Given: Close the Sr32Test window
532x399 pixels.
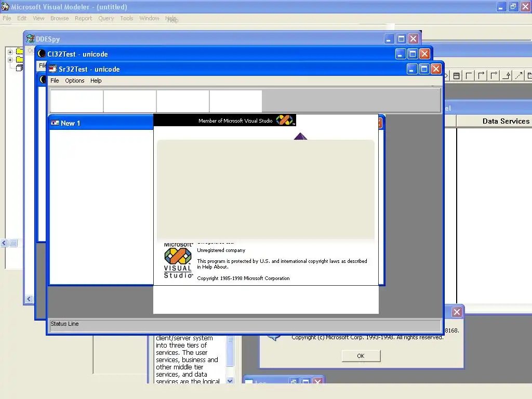Looking at the screenshot, I should 436,69.
